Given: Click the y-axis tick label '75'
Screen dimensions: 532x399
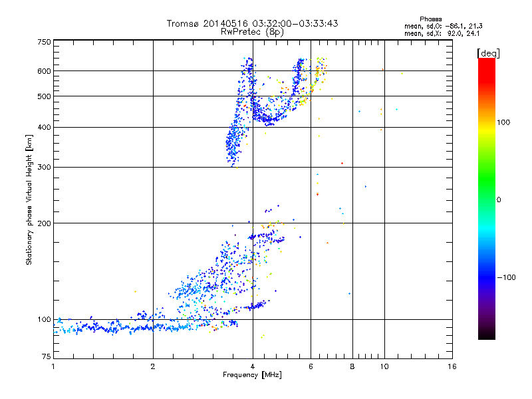Looking at the screenshot, I should [x=47, y=356].
